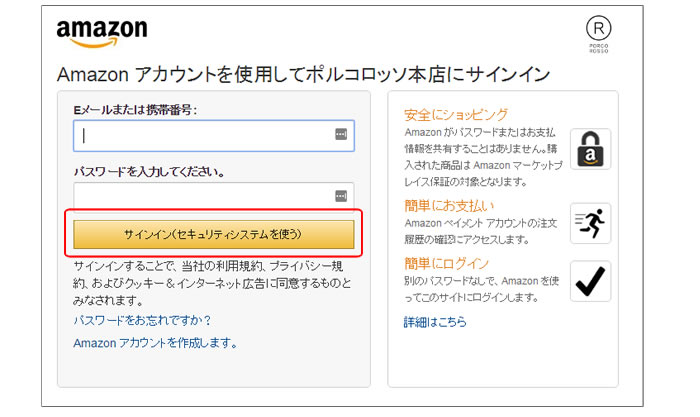Click the padlock Amazon secure shopping icon
Screen dimensions: 700x417
(590, 148)
